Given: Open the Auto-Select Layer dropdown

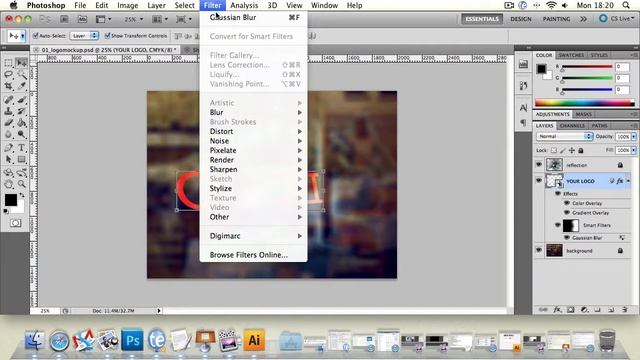Looking at the screenshot, I should (84, 36).
